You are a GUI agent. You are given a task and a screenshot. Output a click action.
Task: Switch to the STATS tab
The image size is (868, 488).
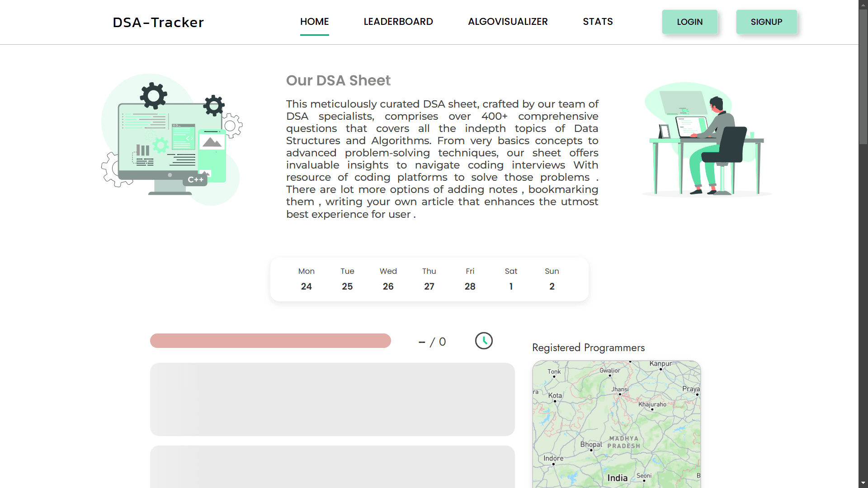coord(598,22)
